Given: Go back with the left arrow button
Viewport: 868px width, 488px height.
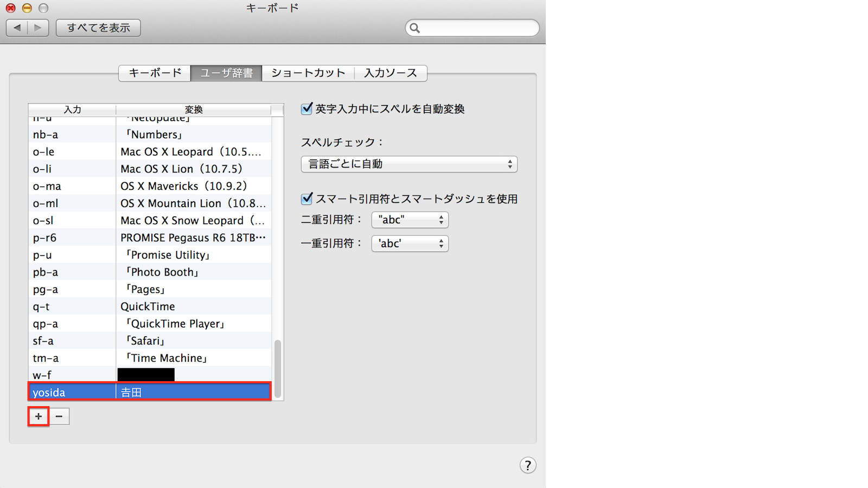Looking at the screenshot, I should [17, 28].
